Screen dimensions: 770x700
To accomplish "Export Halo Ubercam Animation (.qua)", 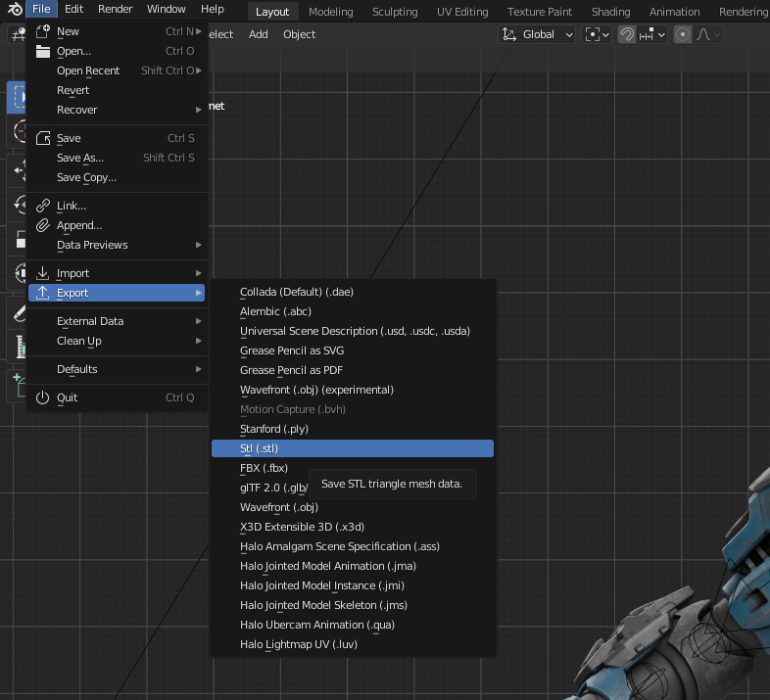I will point(353,625).
